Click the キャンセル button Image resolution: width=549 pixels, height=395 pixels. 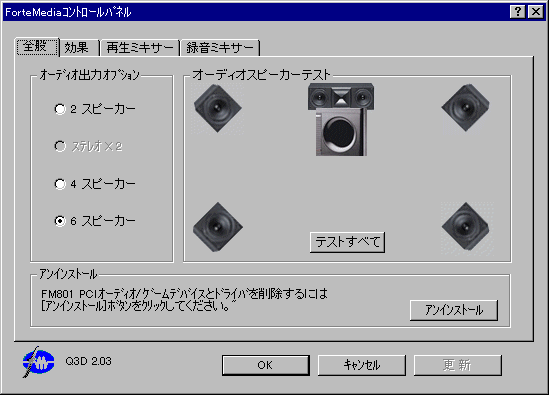[x=362, y=365]
